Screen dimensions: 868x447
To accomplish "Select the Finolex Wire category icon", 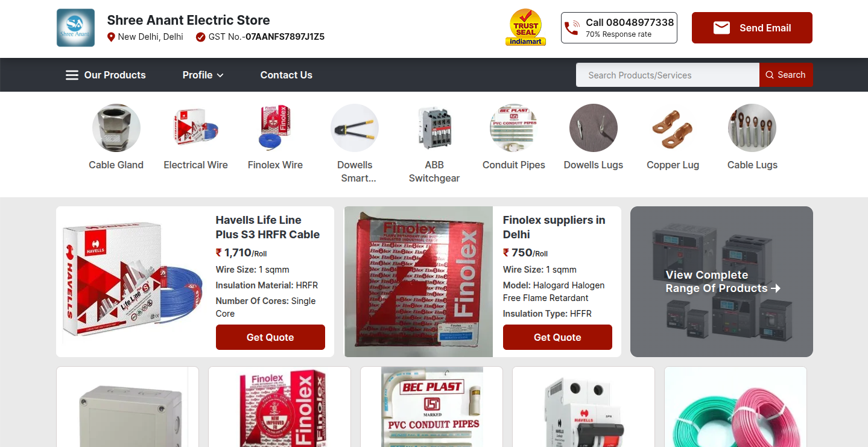I will tap(276, 128).
